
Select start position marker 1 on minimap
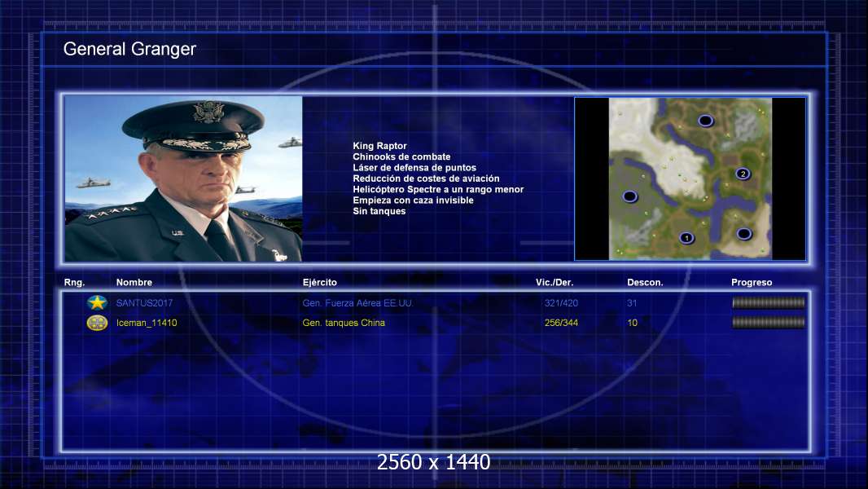click(686, 238)
